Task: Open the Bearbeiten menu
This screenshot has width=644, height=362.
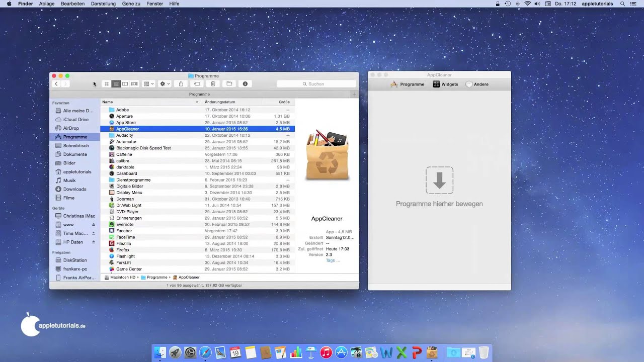Action: pyautogui.click(x=72, y=4)
